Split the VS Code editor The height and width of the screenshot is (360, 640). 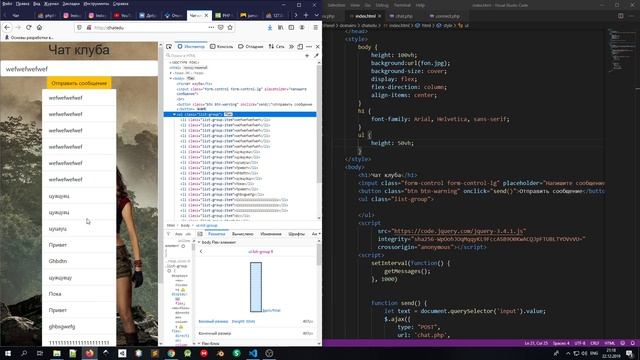coord(620,16)
